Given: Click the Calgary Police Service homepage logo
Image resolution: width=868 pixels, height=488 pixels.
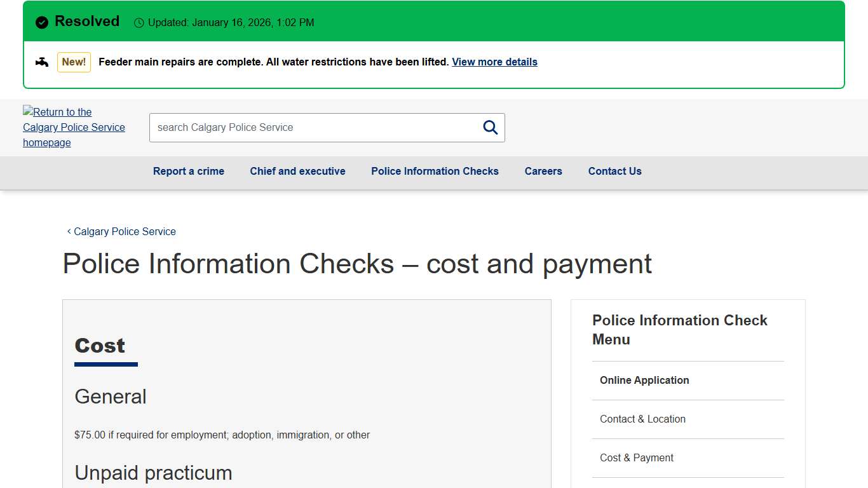Looking at the screenshot, I should point(74,127).
